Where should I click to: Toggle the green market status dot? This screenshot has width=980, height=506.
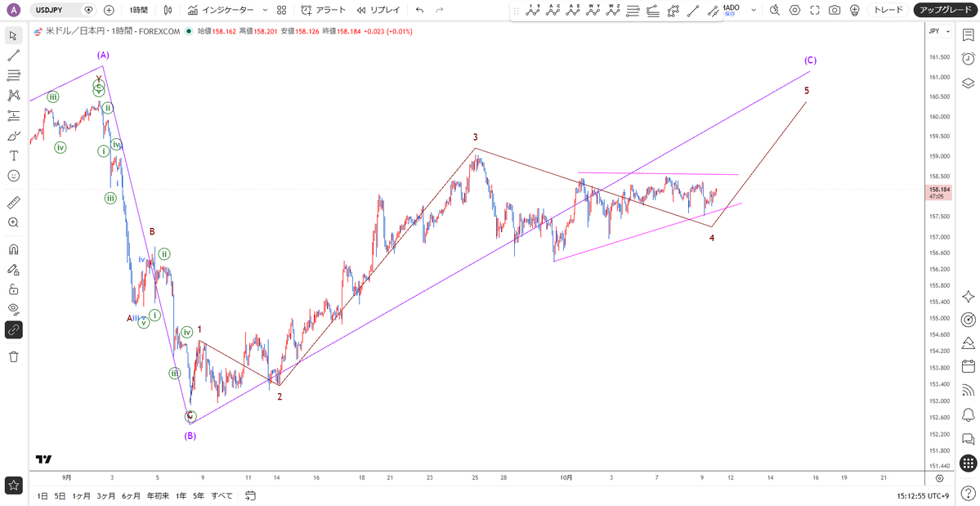coord(189,31)
